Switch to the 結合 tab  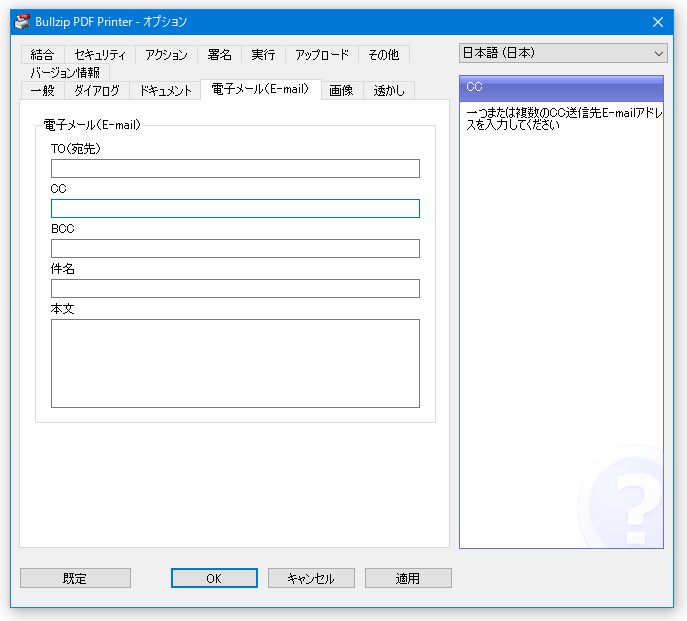(42, 54)
